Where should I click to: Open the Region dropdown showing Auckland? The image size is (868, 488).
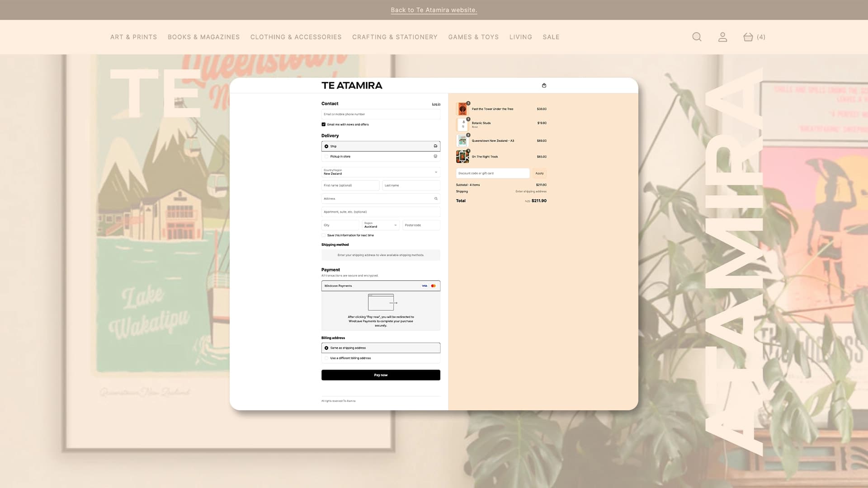pos(381,225)
